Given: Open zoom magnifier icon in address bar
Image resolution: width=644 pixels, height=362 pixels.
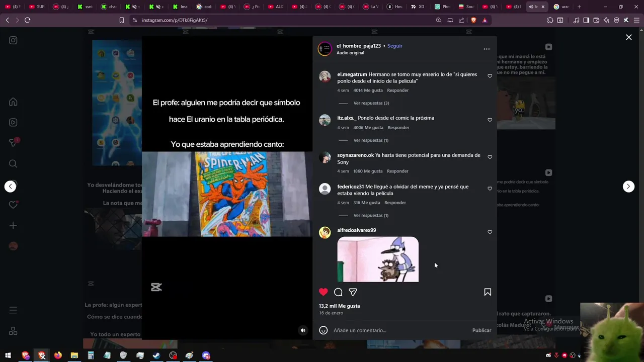Looking at the screenshot, I should pyautogui.click(x=439, y=20).
